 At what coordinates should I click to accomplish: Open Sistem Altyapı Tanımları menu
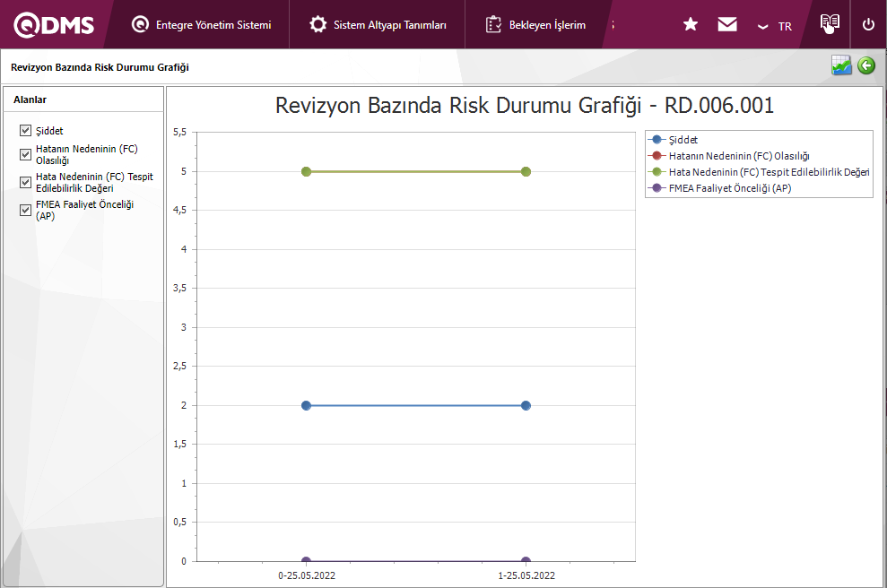point(389,25)
